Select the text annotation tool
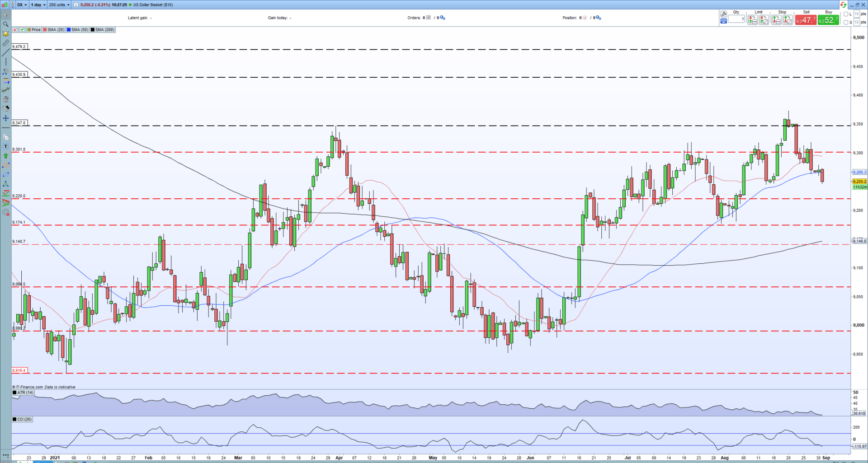 coord(5,146)
